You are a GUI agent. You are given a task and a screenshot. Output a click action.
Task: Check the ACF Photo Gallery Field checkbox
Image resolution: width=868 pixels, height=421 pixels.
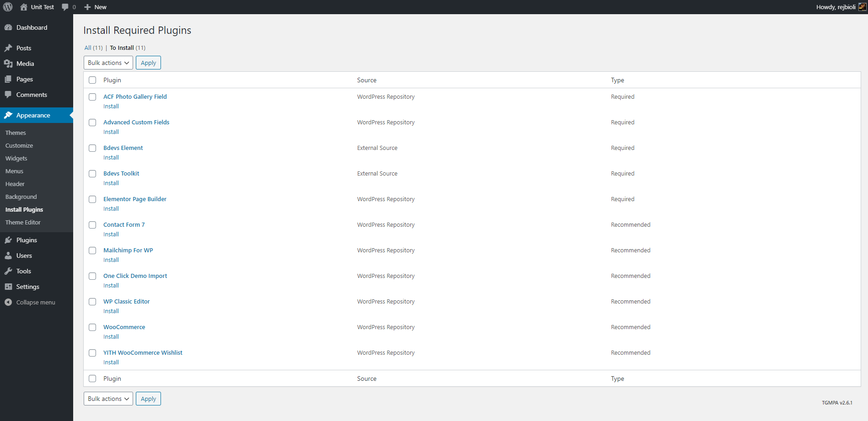click(92, 97)
